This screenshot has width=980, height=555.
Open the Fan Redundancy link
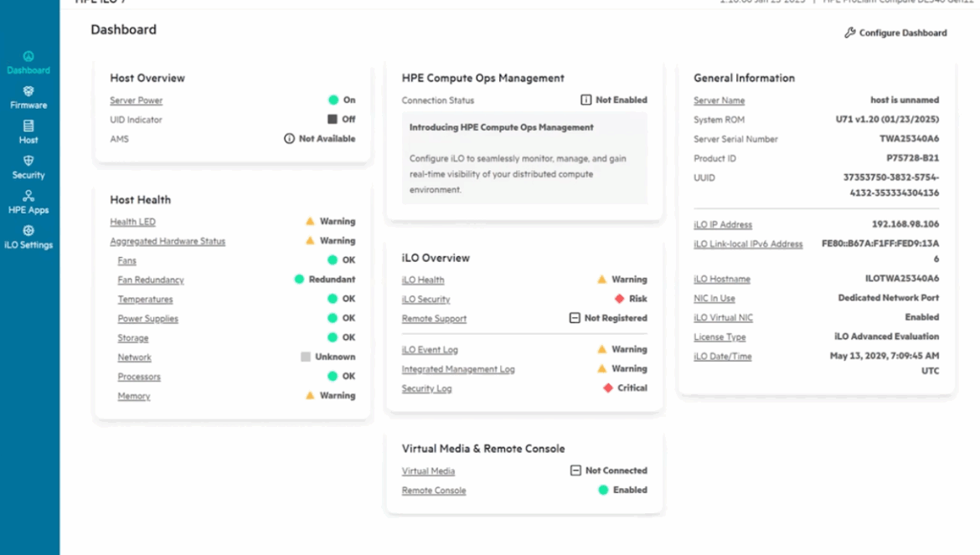pos(151,280)
